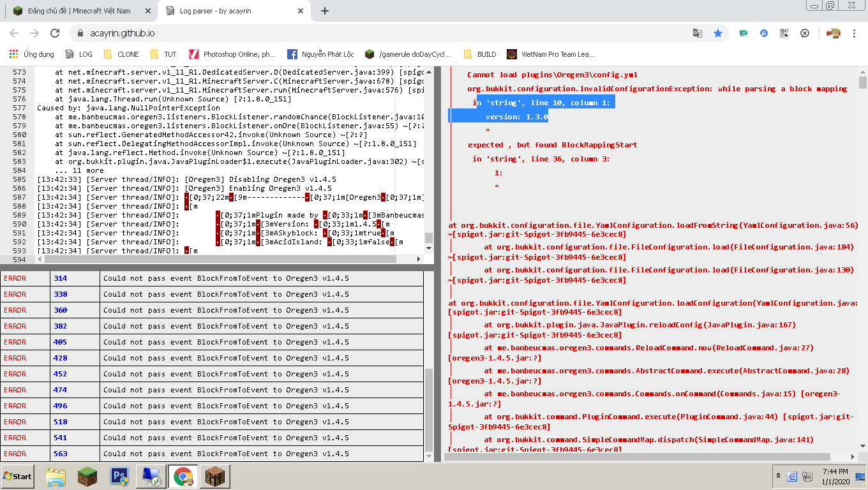Viewport: 868px width, 490px height.
Task: Open the QR code extension icon
Action: coord(784,33)
